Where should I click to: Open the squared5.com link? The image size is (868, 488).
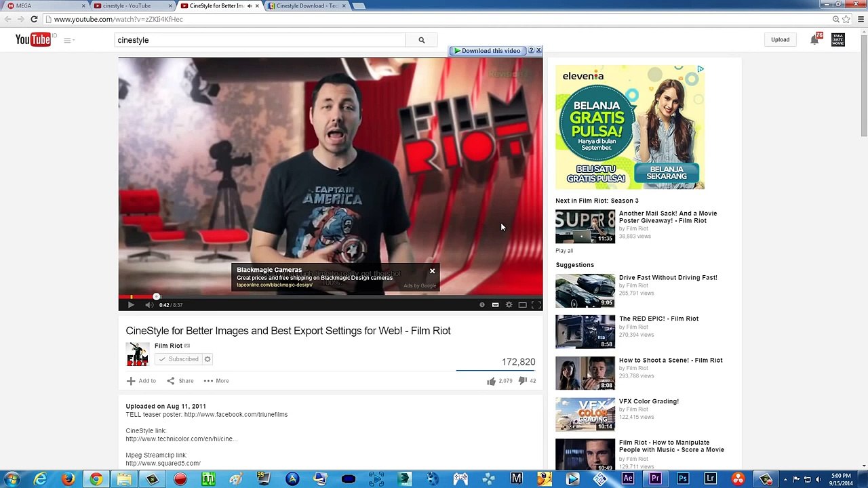coord(163,464)
